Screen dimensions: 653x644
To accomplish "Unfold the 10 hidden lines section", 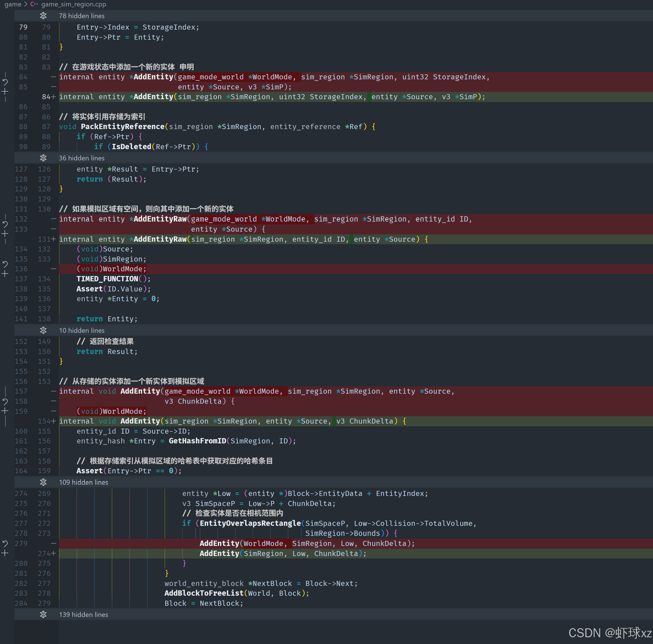I will (43, 331).
